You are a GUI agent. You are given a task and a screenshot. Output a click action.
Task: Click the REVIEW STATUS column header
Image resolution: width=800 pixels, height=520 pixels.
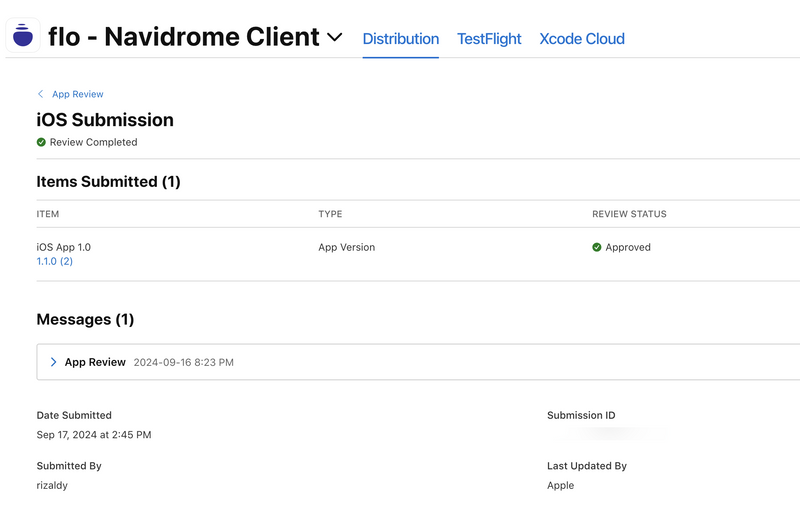point(629,214)
